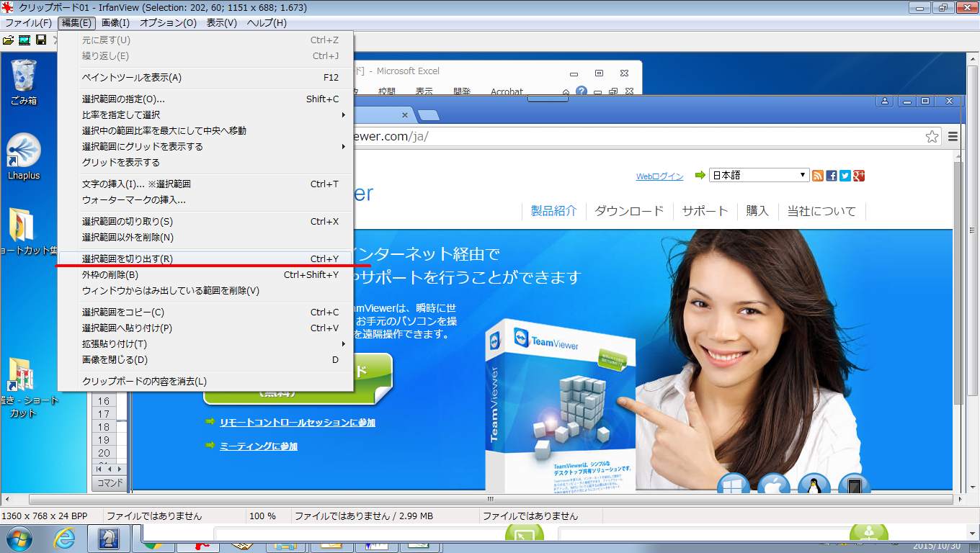
Task: Click リモートコントロールセッションに参加 link
Action: tap(298, 423)
